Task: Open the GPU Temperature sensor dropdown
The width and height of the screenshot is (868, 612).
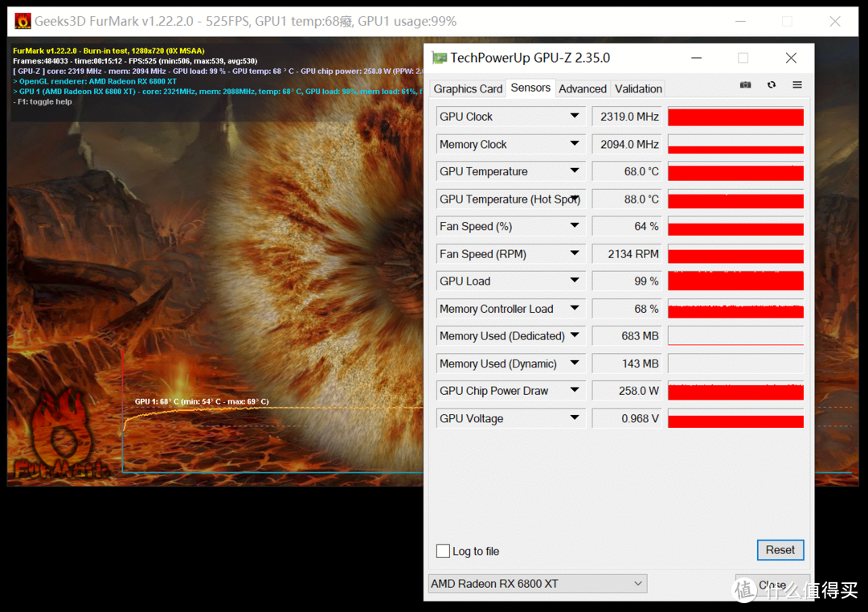Action: point(575,170)
